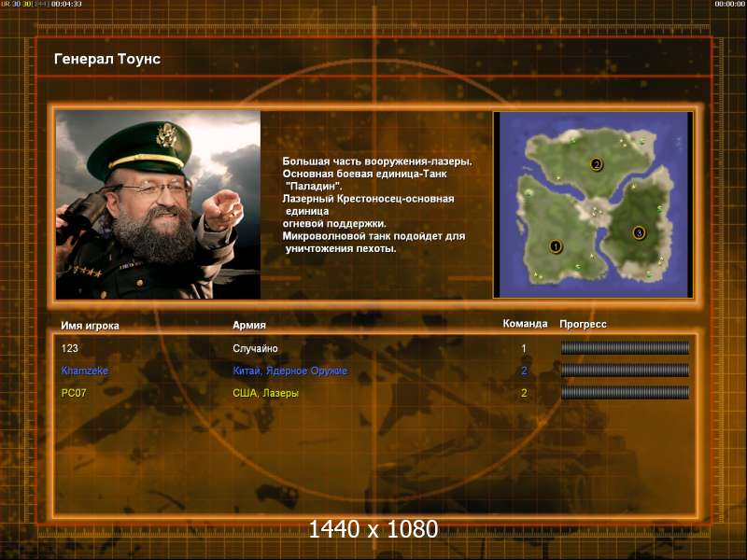The width and height of the screenshot is (747, 560).
Task: Click army entry Китай, Ядерное Оружие
Action: (x=290, y=371)
